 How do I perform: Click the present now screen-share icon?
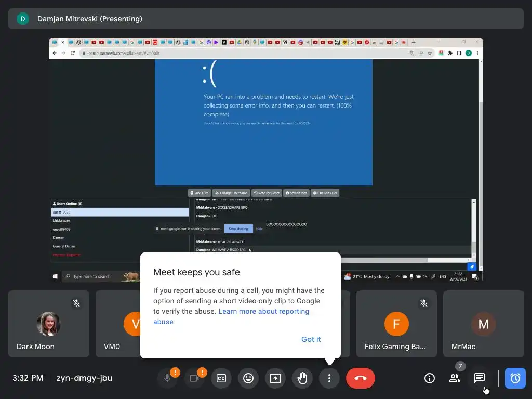(x=275, y=378)
